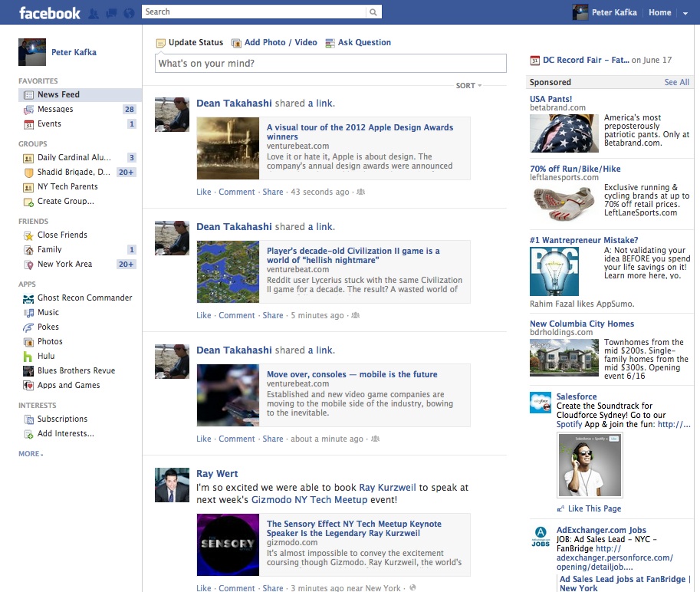Image resolution: width=700 pixels, height=592 pixels.
Task: Go to Home in the top bar
Action: [x=660, y=12]
